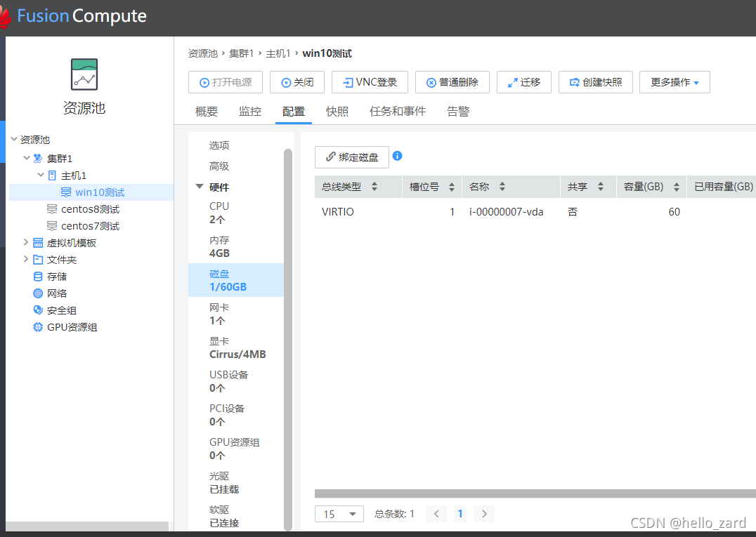Open the 告警 tab
Screen dimensions: 756x537
coord(458,112)
